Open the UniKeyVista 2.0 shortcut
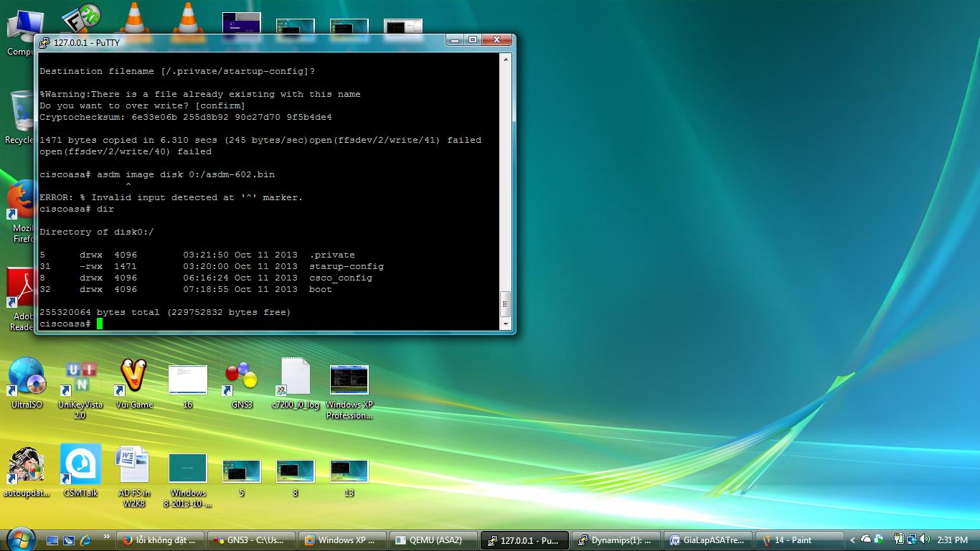Screen dimensions: 980x551 80,378
